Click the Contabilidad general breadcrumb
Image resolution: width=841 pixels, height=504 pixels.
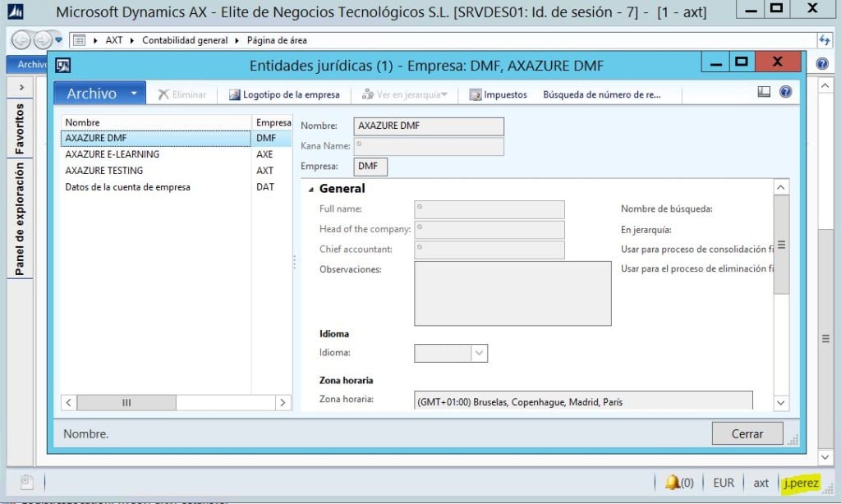[x=185, y=40]
